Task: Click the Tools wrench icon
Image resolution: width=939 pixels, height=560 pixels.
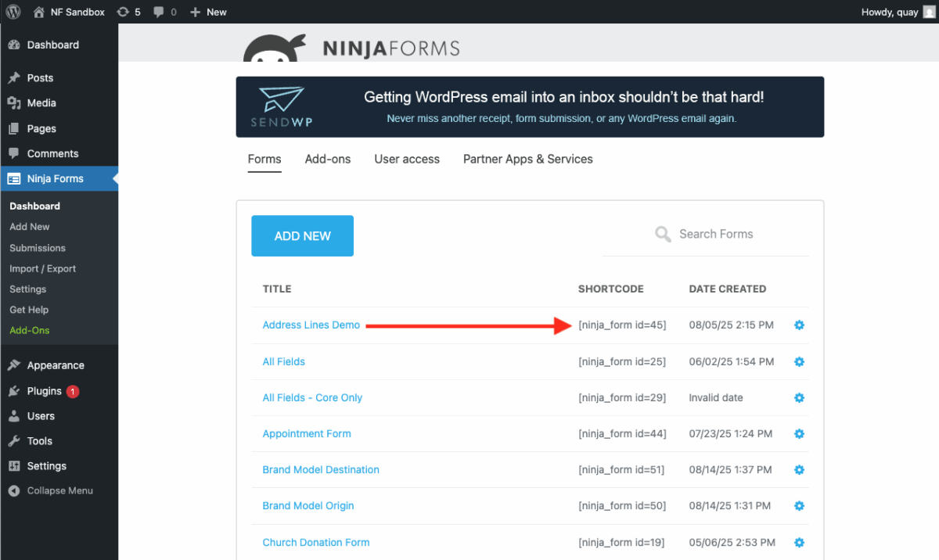Action: pyautogui.click(x=14, y=441)
